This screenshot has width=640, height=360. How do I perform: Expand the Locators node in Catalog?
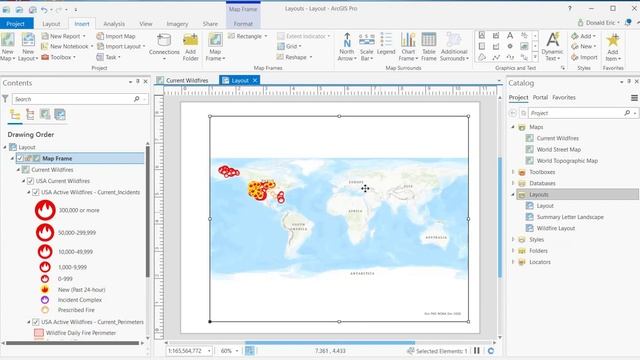(513, 262)
